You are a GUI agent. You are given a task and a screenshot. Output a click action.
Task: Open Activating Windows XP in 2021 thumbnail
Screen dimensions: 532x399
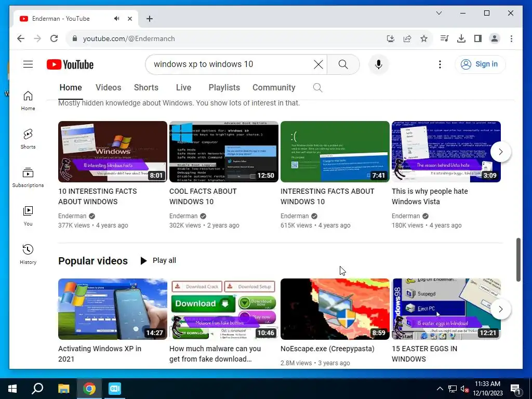point(113,309)
